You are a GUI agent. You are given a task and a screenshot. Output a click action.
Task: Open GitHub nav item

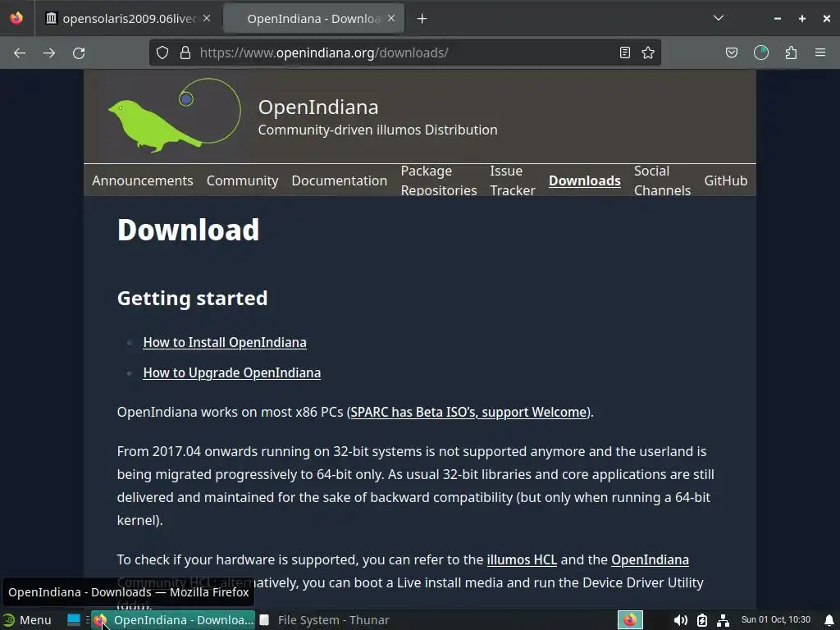click(x=725, y=180)
